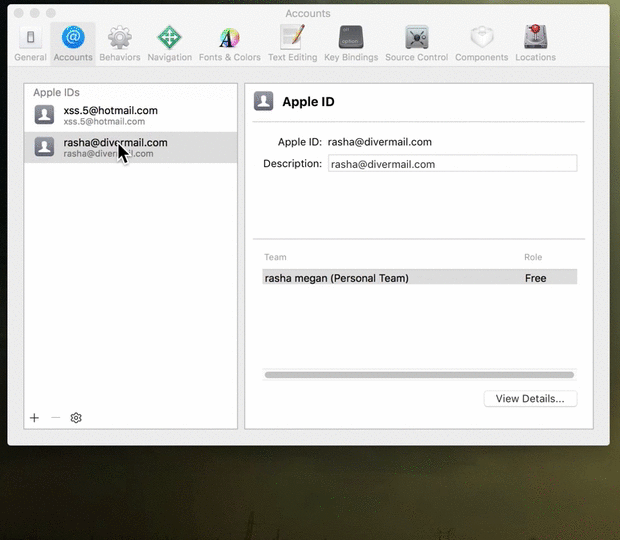620x540 pixels.
Task: Click the plus button to add account
Action: tap(34, 418)
